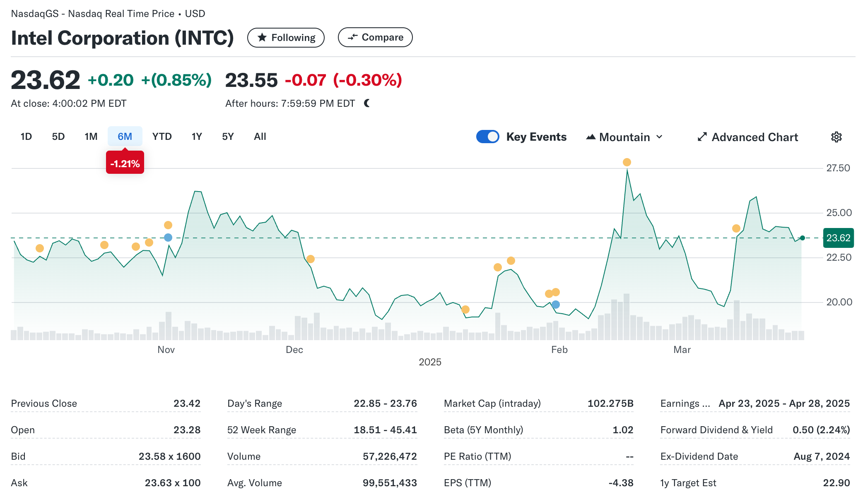This screenshot has height=504, width=863.
Task: Choose the 1M range tab
Action: [91, 137]
